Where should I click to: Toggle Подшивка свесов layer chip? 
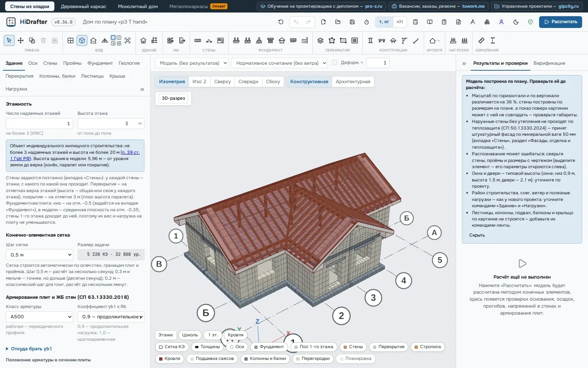point(212,358)
